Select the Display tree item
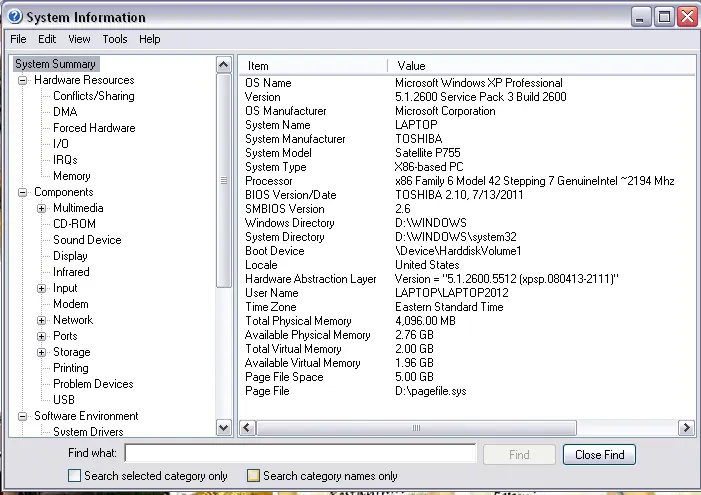 point(70,256)
